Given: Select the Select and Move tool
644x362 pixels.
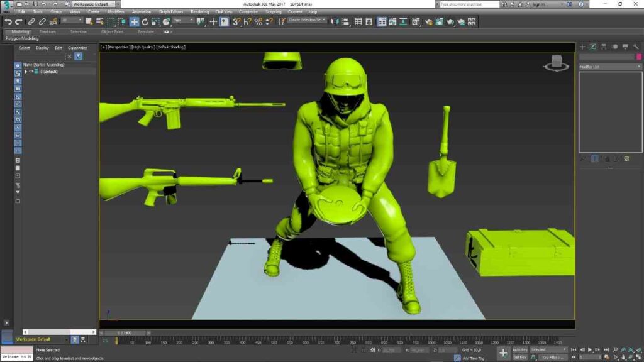Looking at the screenshot, I should click(134, 21).
